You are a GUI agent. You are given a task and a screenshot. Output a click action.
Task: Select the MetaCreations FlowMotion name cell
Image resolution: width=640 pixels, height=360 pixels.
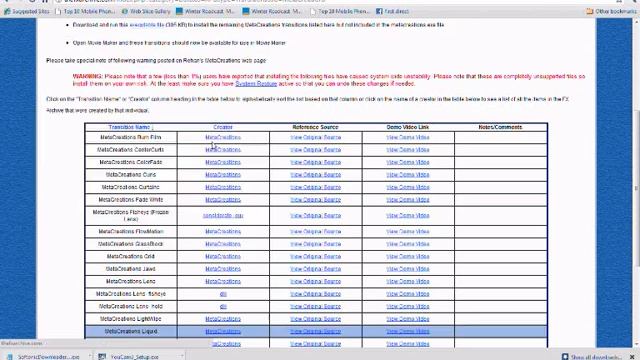[x=131, y=231]
